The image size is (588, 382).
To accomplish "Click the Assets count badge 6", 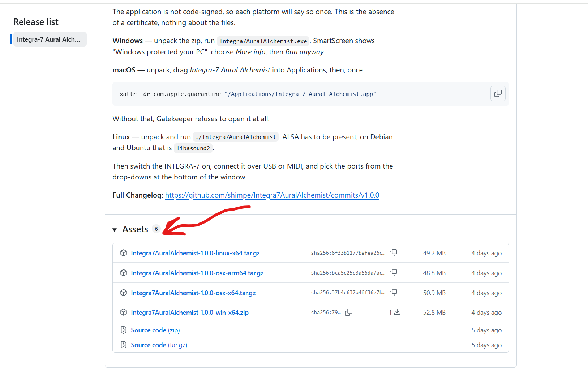I will click(156, 229).
